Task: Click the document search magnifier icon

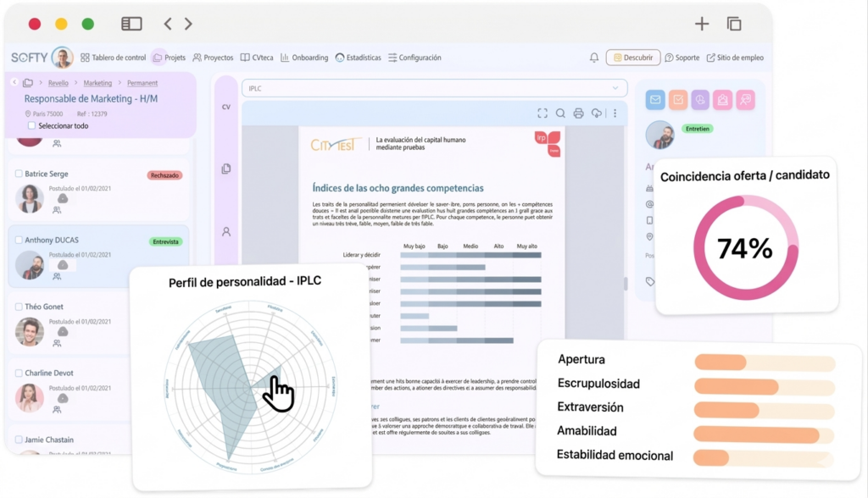Action: tap(560, 113)
